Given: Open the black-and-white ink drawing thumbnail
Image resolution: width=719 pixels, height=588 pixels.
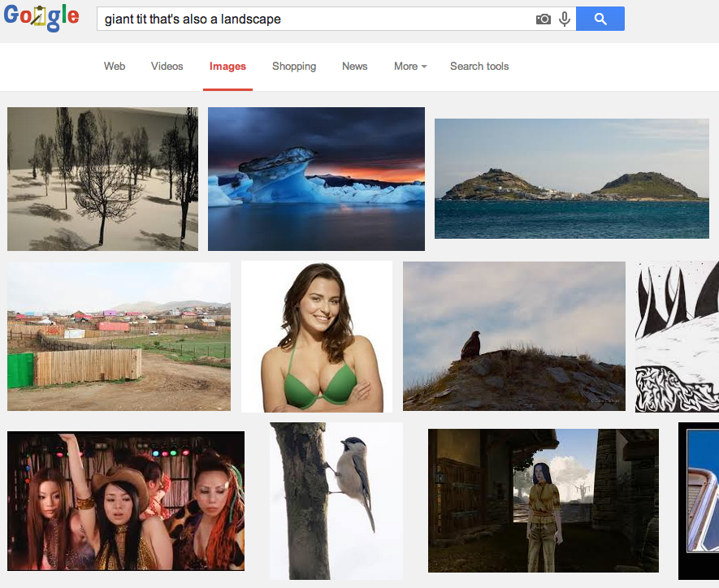Looking at the screenshot, I should pos(677,336).
